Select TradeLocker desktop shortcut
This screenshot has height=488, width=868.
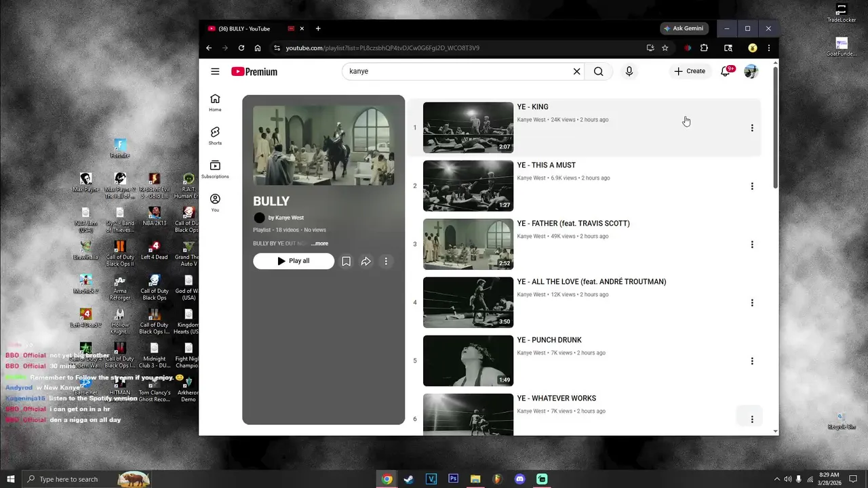pyautogui.click(x=842, y=13)
